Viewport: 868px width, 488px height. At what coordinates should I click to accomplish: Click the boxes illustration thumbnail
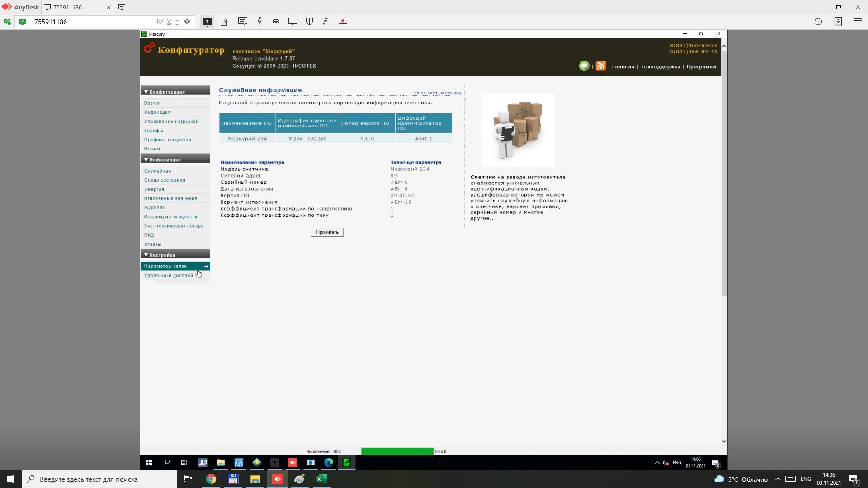click(x=518, y=130)
